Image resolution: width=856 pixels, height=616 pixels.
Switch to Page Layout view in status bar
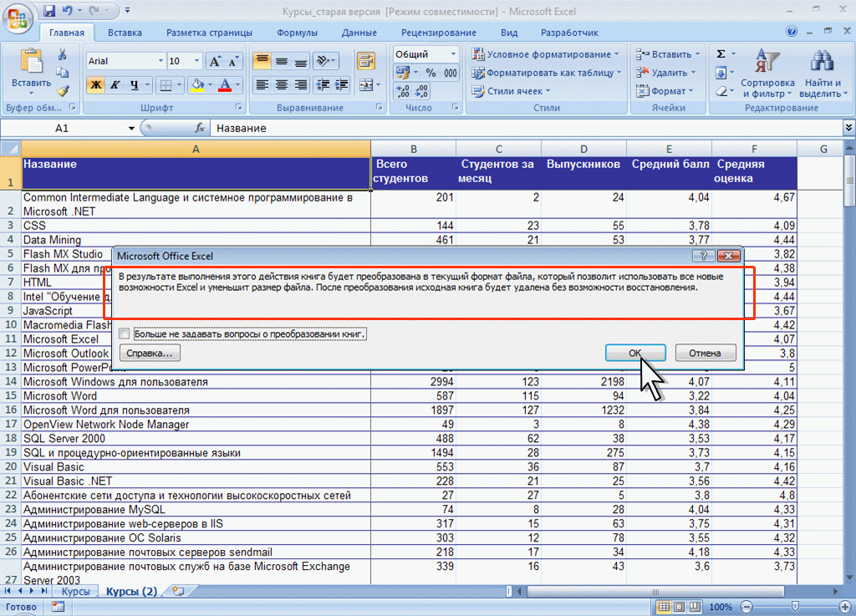(x=679, y=606)
